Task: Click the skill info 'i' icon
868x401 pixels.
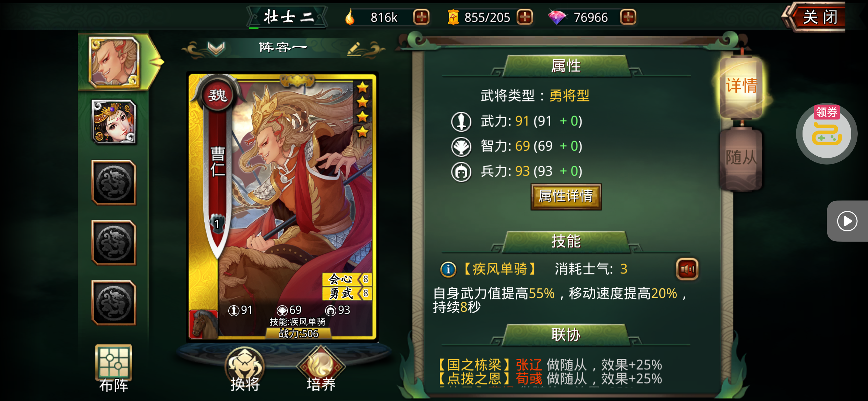Action: tap(448, 269)
